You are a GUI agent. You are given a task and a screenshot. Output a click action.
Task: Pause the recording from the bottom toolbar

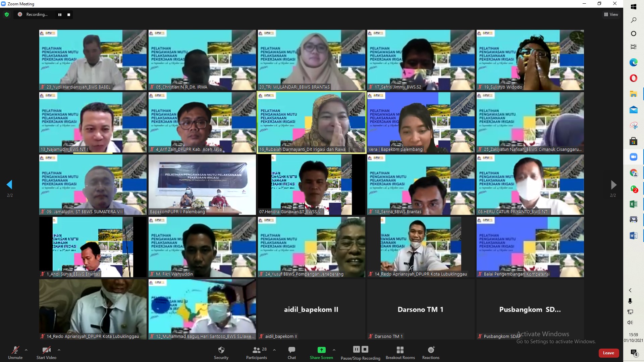[356, 349]
